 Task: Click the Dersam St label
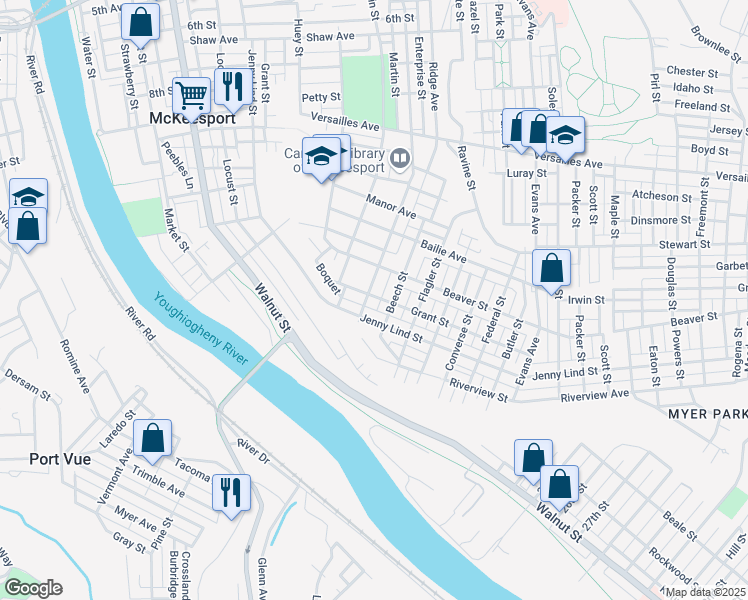[28, 384]
